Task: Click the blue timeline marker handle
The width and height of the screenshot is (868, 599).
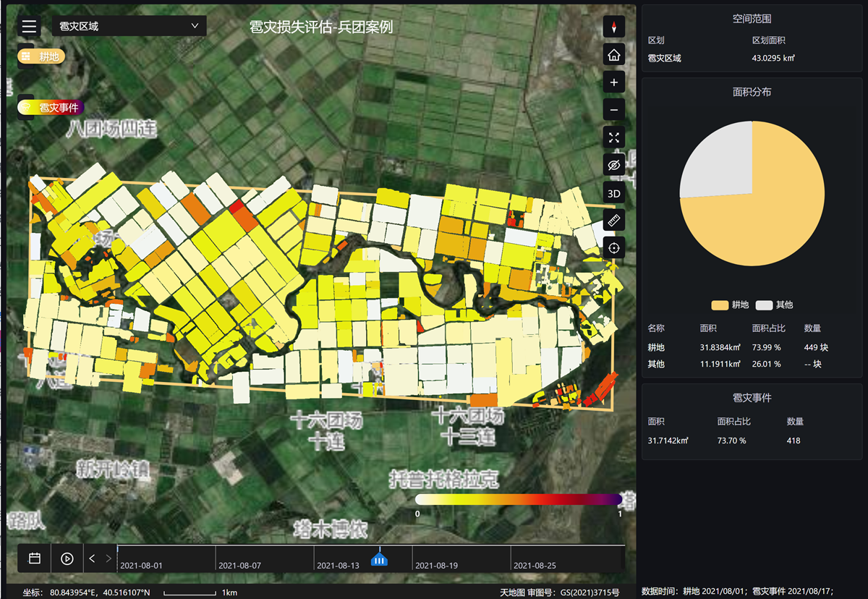Action: click(x=379, y=558)
